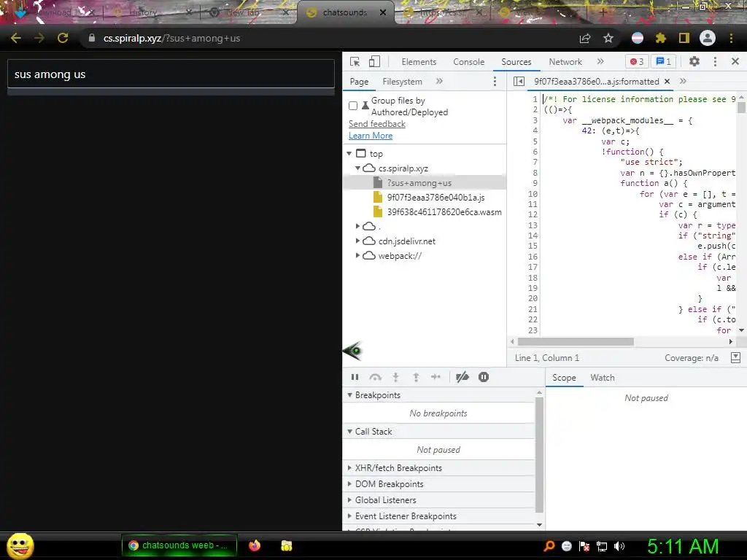Activate the inspect element picker icon
Image resolution: width=747 pixels, height=560 pixels.
click(x=355, y=62)
